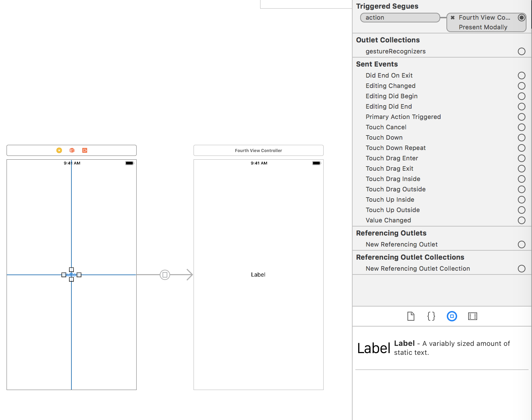Select the Fourth View Controller title bar
Image resolution: width=532 pixels, height=420 pixels.
tap(258, 150)
